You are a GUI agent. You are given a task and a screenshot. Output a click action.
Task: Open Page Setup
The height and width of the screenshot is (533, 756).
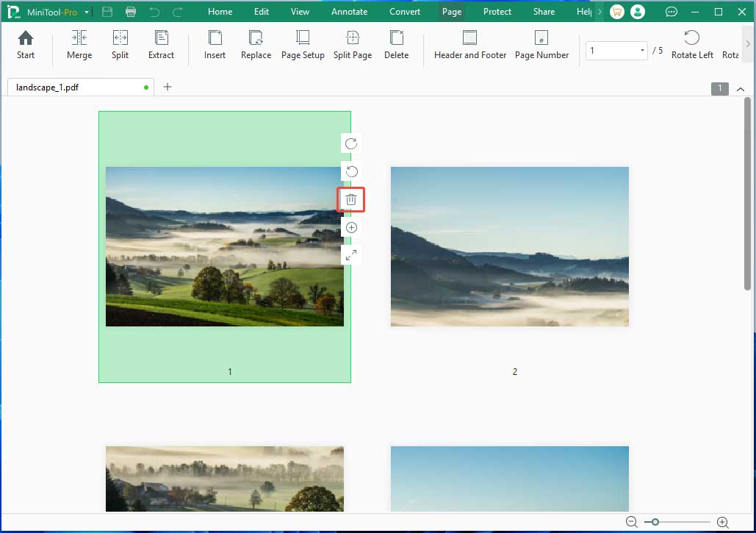click(303, 45)
